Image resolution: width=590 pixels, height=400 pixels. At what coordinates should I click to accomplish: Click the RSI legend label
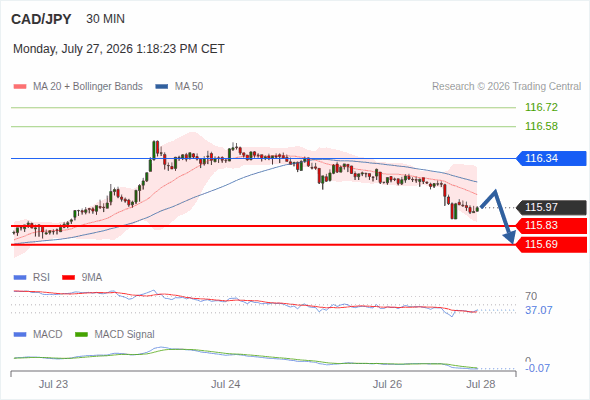41,278
